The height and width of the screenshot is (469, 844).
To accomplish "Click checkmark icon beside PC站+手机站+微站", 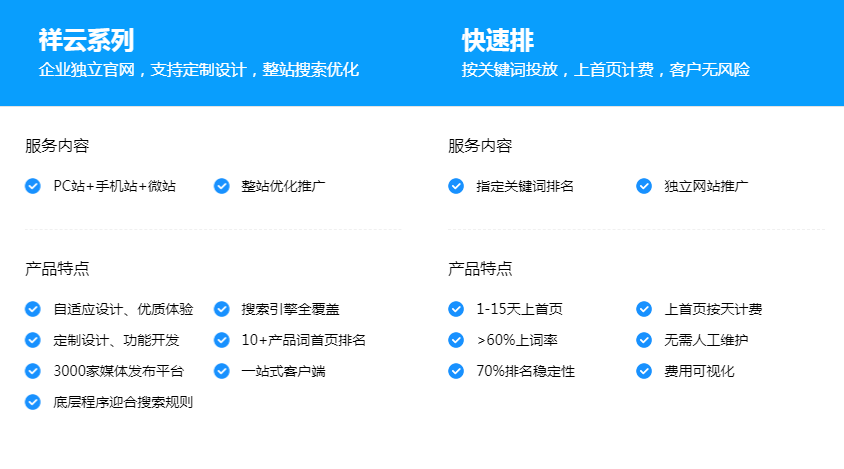I will pyautogui.click(x=33, y=186).
